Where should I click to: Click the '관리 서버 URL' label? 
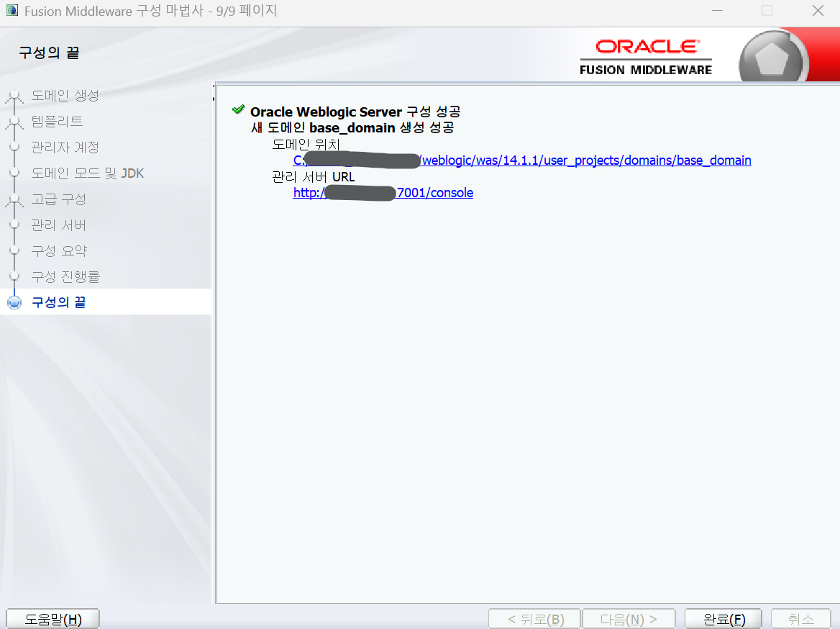click(x=314, y=176)
